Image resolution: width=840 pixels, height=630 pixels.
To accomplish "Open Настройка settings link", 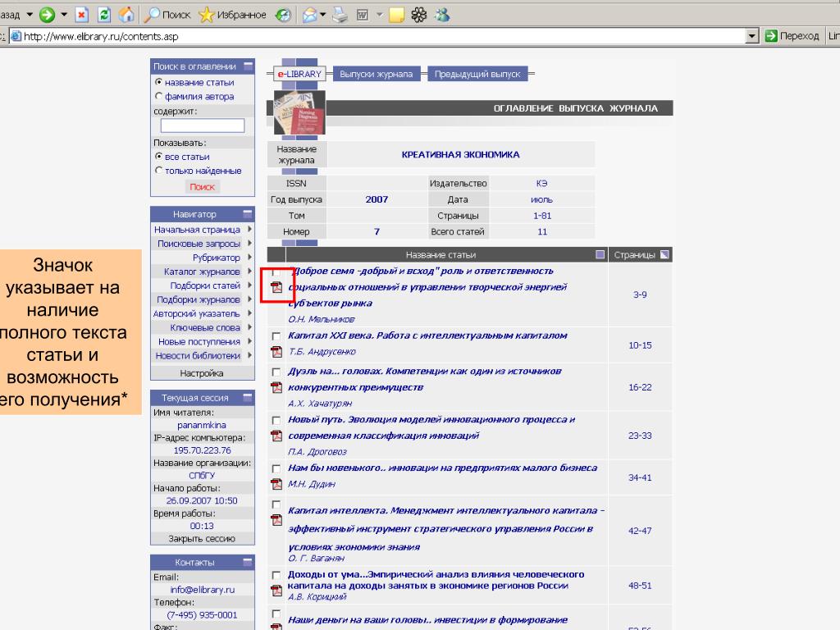I will (202, 373).
